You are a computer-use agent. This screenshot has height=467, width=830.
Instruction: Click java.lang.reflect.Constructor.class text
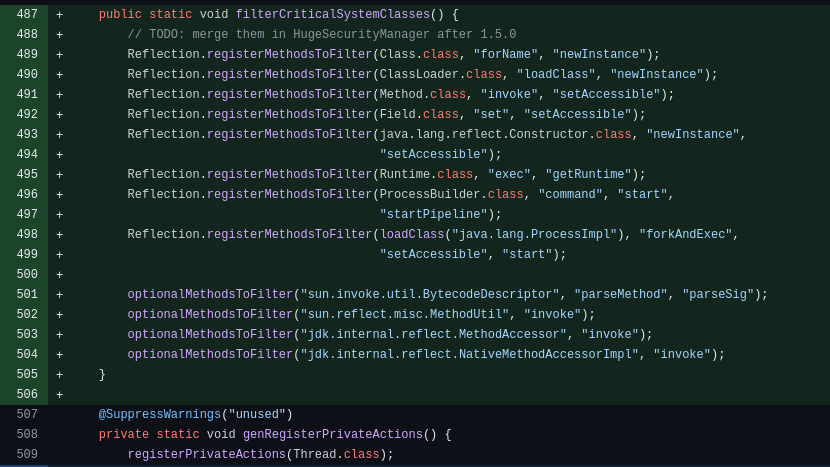(506, 134)
